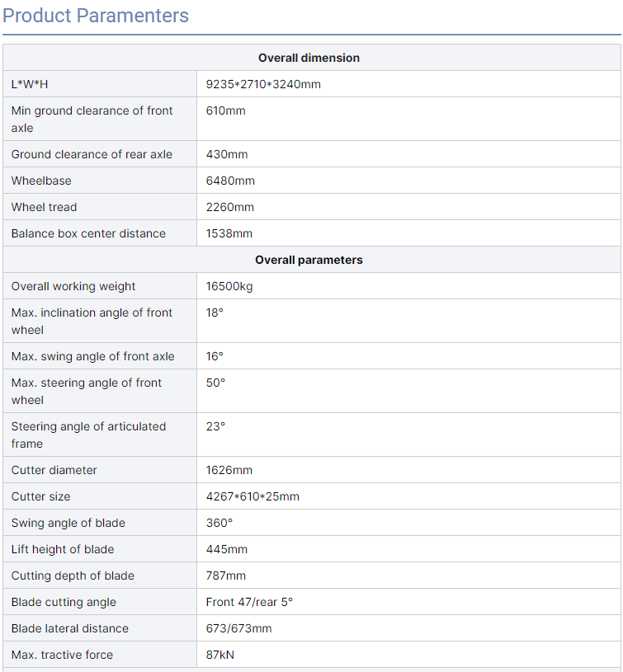Image resolution: width=623 pixels, height=672 pixels.
Task: Click the Blade cutting angle value Front 47/rear 5°
Action: (x=249, y=602)
